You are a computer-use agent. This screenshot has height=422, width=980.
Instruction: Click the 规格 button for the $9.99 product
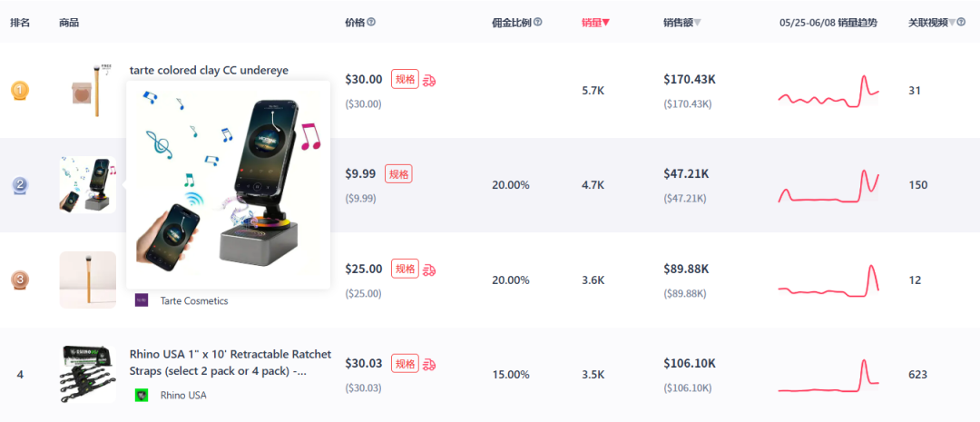point(398,174)
